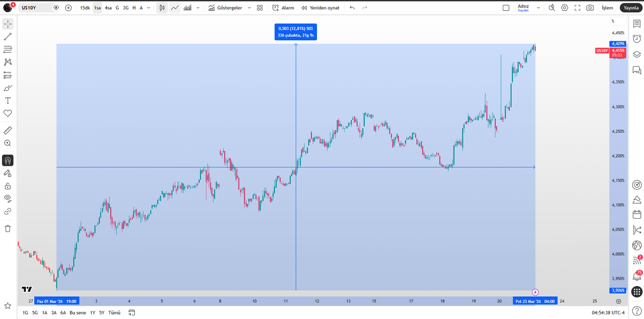644x319 pixels.
Task: Create an Alarm
Action: 283,8
